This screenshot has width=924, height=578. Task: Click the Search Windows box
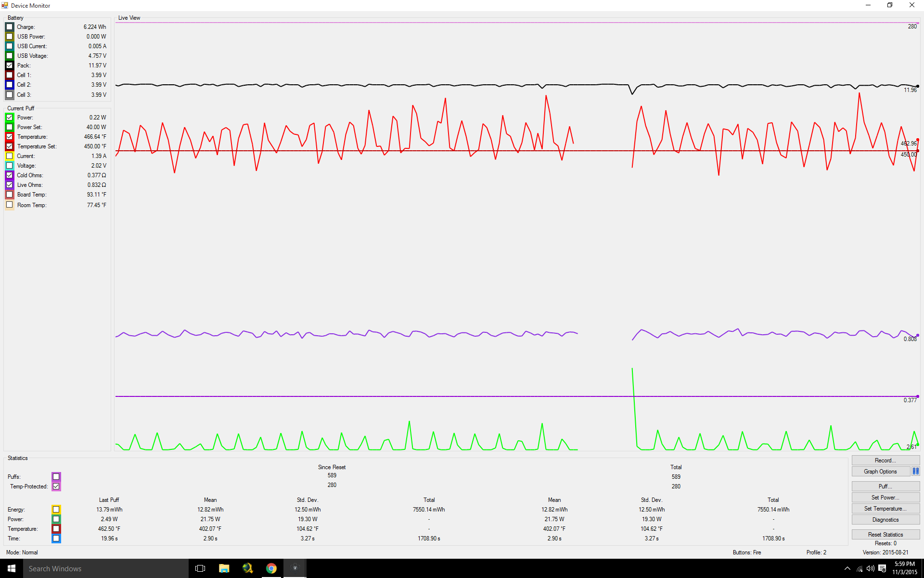(x=106, y=568)
